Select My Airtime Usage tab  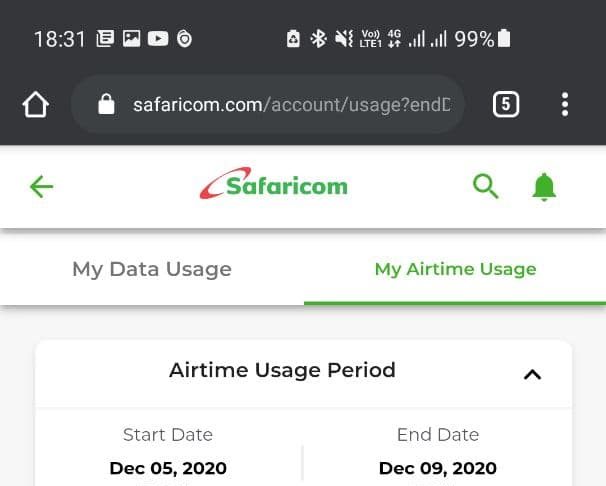tap(455, 269)
